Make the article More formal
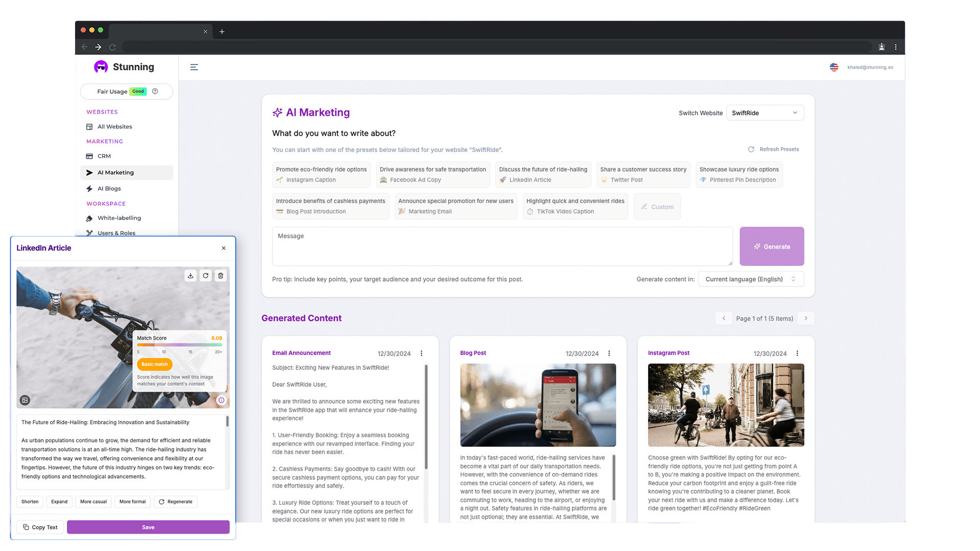980x551 pixels. point(133,502)
